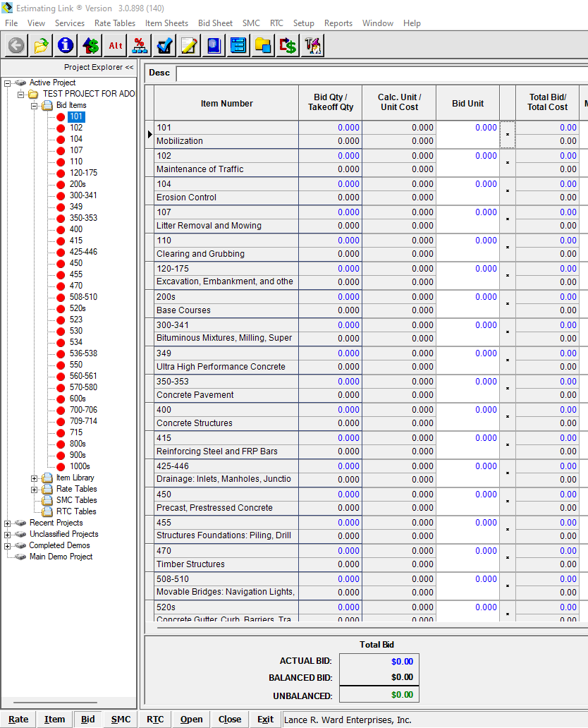This screenshot has height=728, width=588.
Task: Click the Close button in bottom bar
Action: pyautogui.click(x=230, y=719)
